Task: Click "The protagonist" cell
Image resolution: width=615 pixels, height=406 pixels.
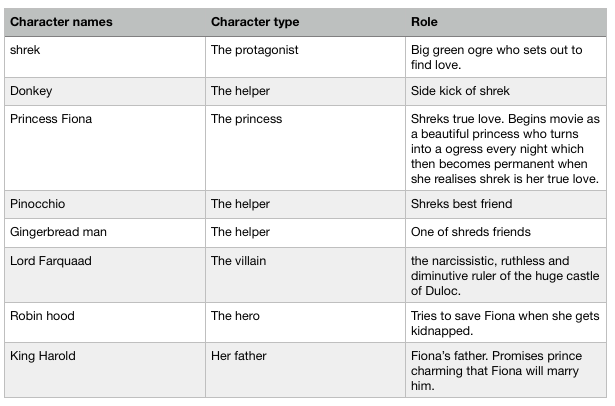Action: [x=254, y=49]
